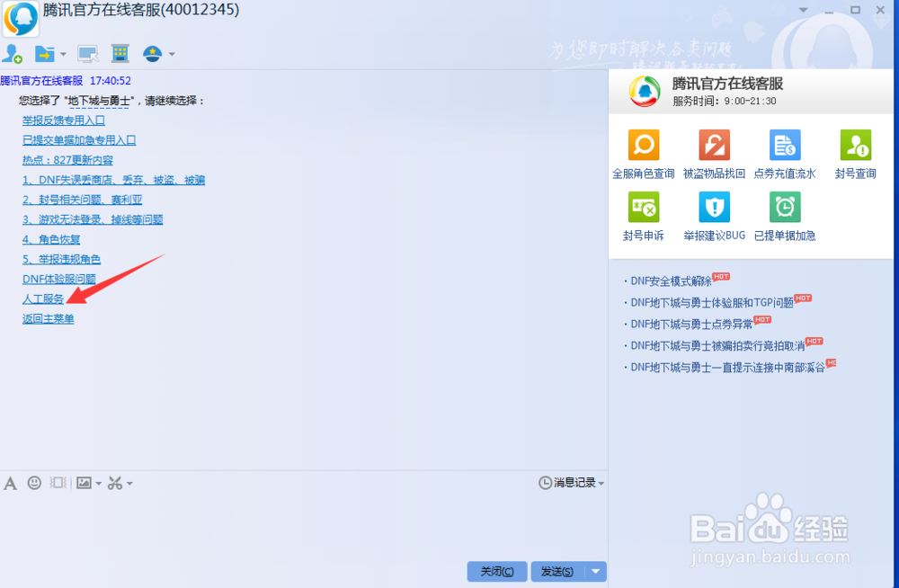
Task: Expand the scissors screenshot dropdown arrow
Action: pyautogui.click(x=129, y=484)
